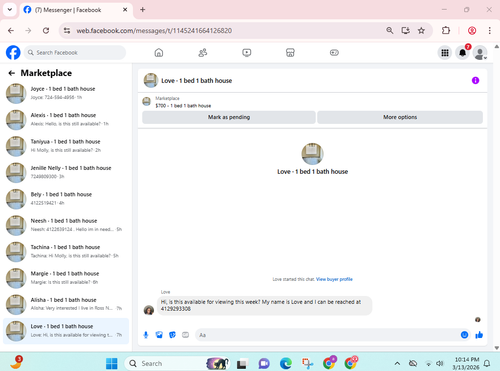Go back from the Marketplace inbox

pos(12,73)
